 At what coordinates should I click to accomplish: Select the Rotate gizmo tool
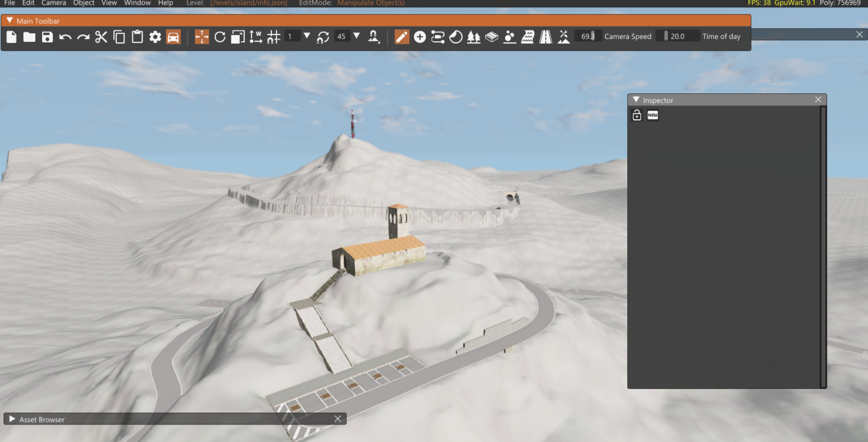(220, 37)
